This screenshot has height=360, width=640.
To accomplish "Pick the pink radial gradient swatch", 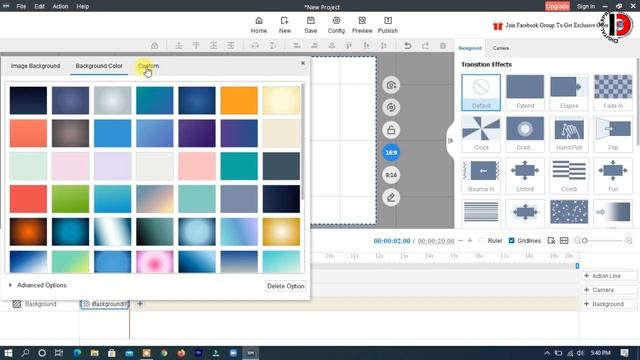I will tap(155, 262).
